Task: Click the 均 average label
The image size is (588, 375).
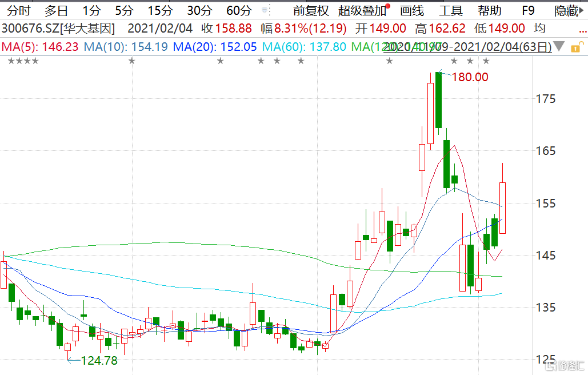Action: click(539, 29)
